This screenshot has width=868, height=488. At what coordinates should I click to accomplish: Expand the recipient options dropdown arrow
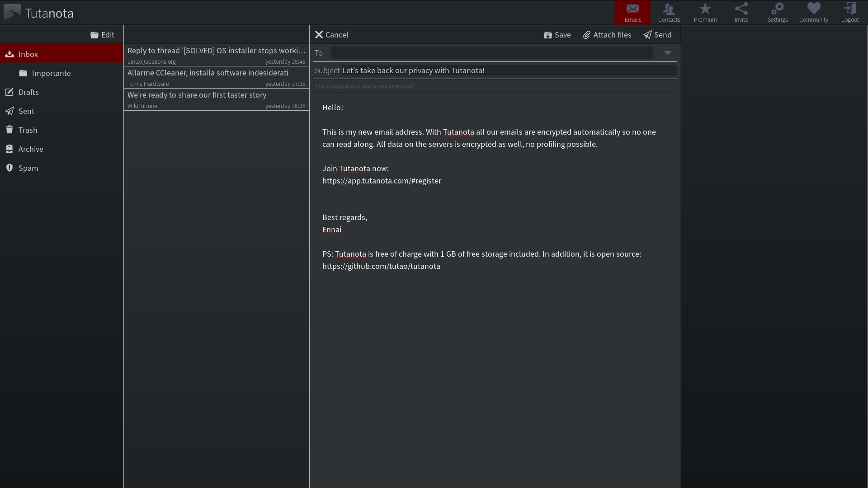pyautogui.click(x=668, y=53)
